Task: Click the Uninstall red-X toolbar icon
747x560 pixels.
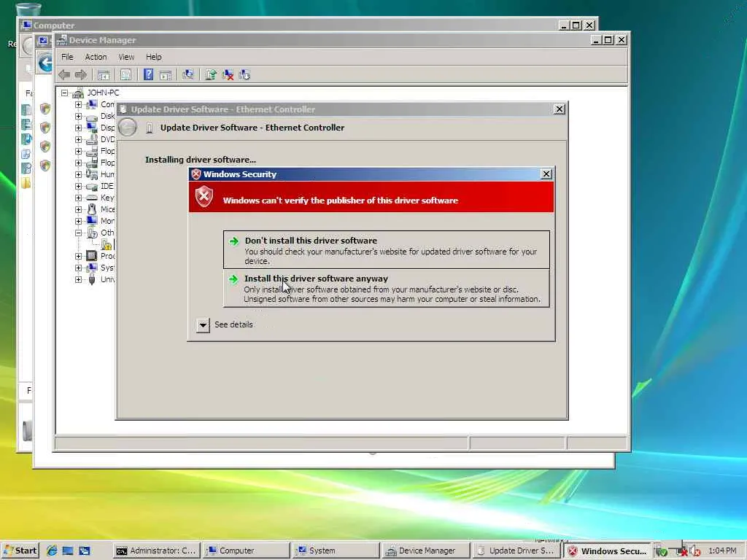Action: [228, 75]
